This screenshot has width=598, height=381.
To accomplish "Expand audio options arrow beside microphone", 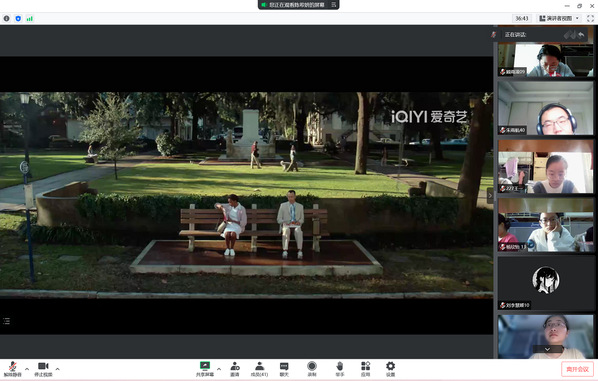I will (x=27, y=369).
